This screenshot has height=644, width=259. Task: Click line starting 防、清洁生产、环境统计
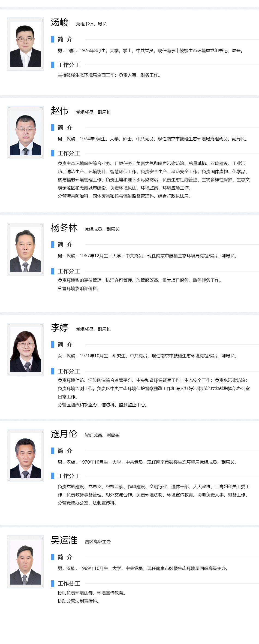click(x=153, y=172)
